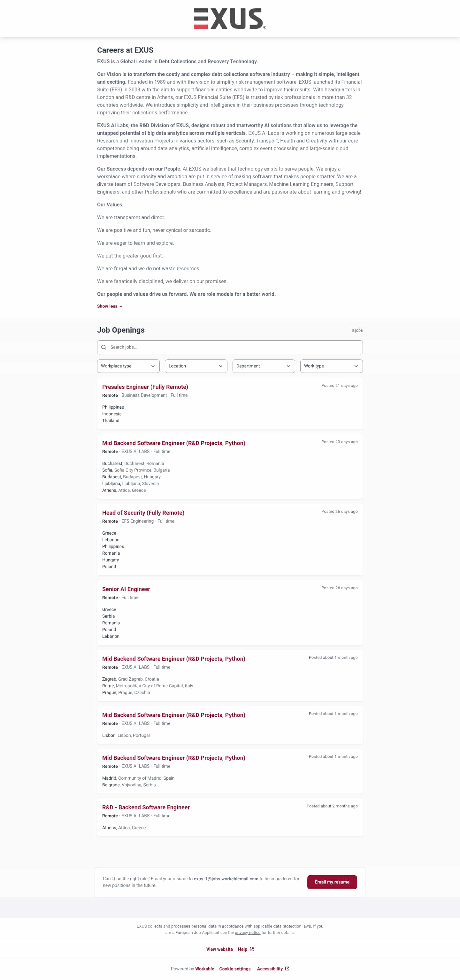The image size is (460, 980).
Task: Click the 'Posted 21 days ago' text
Action: (x=339, y=385)
